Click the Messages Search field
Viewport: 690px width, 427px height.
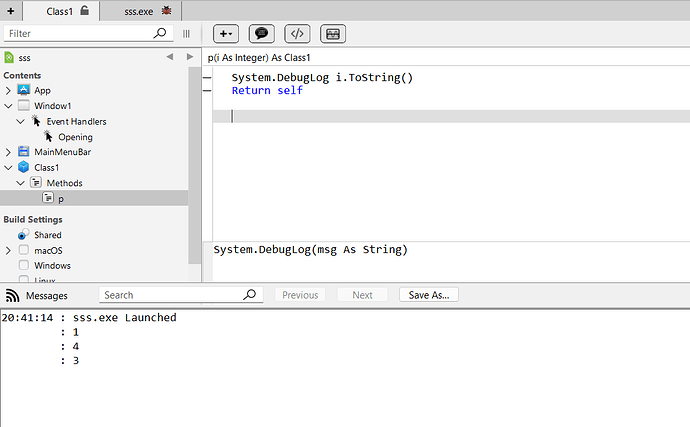tap(181, 295)
